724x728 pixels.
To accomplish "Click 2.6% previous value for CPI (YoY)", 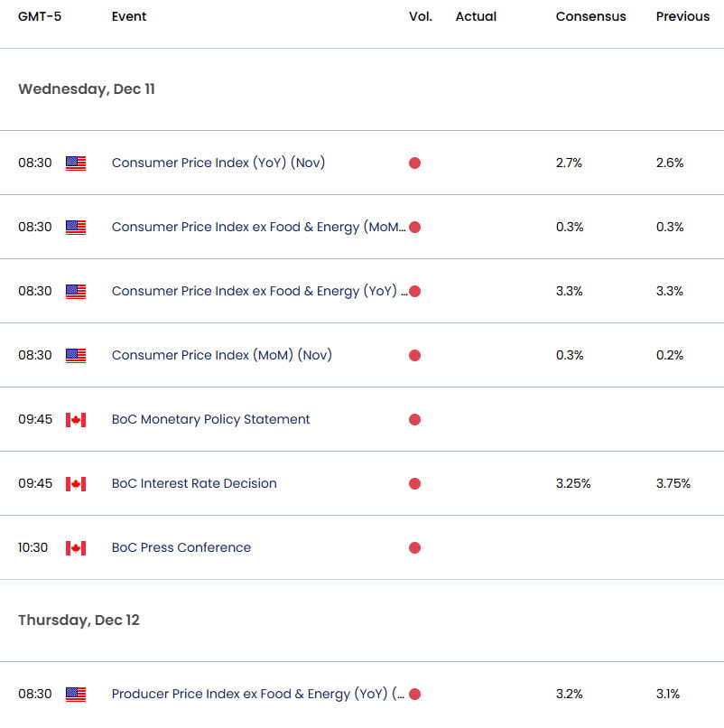I will click(670, 163).
